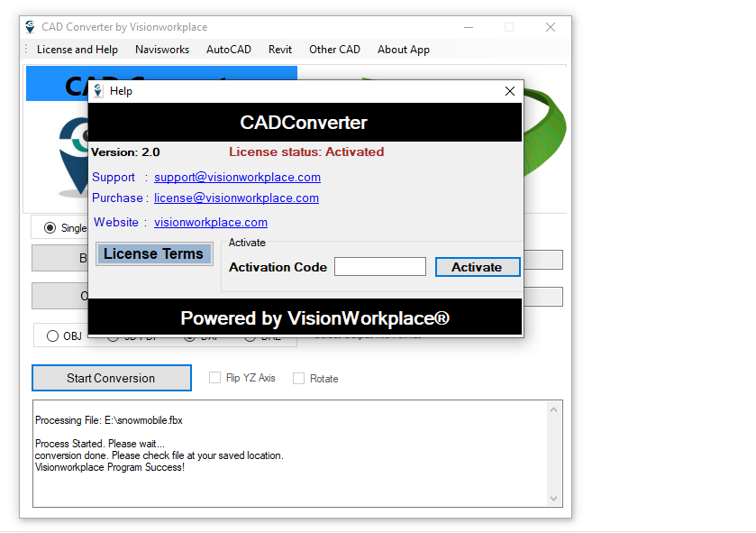Click the log scrollbar down arrow
Screen dimensions: 756x533
pyautogui.click(x=553, y=498)
